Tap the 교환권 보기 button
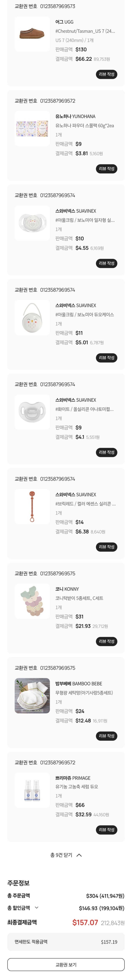132x980 pixels. click(x=66, y=964)
